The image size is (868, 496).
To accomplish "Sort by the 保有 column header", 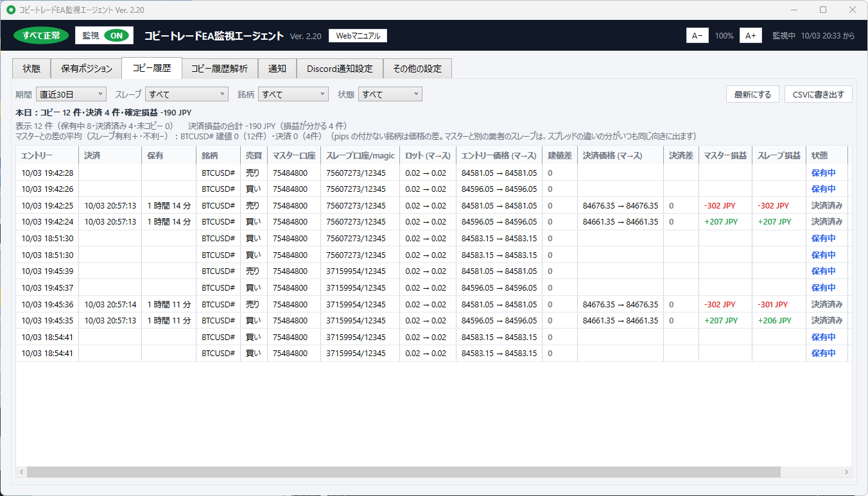I will tap(169, 155).
